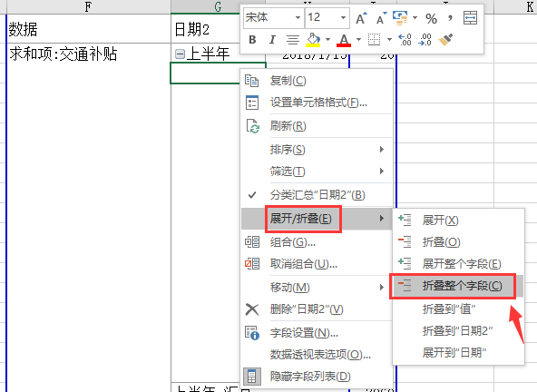Choose 复制(C) from context menu
537x392 pixels.
coord(316,81)
